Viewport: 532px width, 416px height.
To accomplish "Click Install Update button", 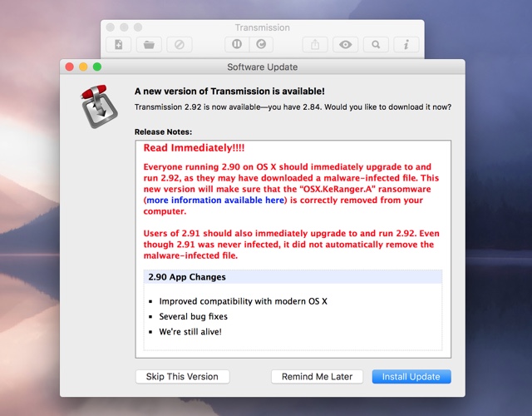I will [411, 377].
